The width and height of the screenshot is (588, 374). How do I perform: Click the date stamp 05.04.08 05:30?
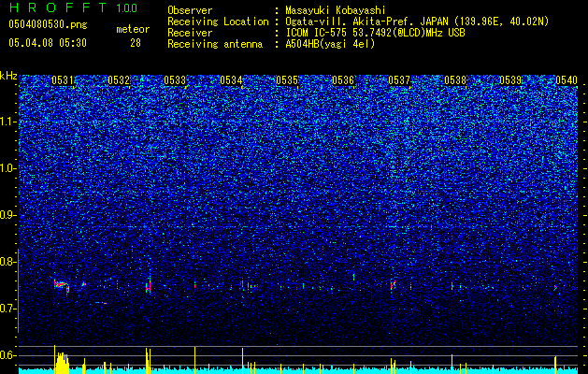tap(48, 43)
